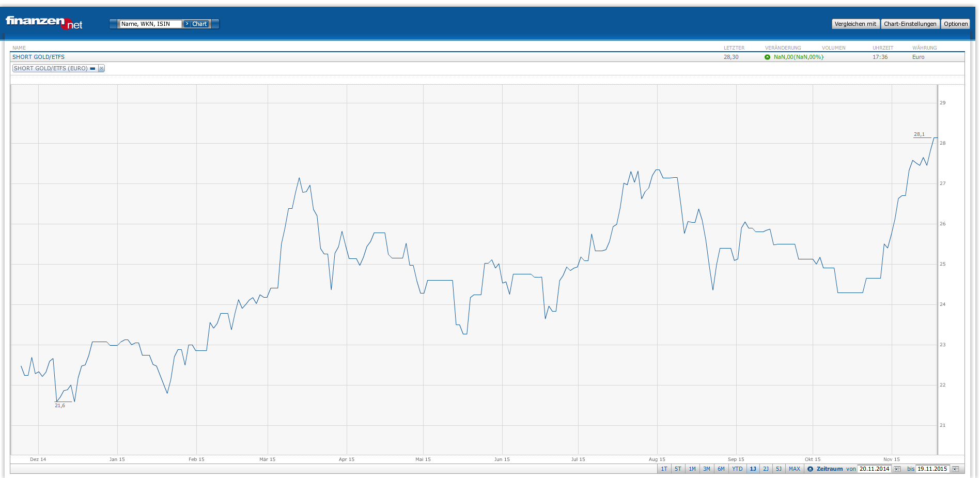Click the Aug 15 axis label

coord(657,459)
